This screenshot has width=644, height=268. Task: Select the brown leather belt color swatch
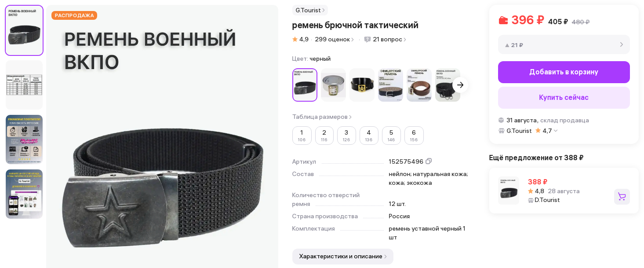click(419, 85)
